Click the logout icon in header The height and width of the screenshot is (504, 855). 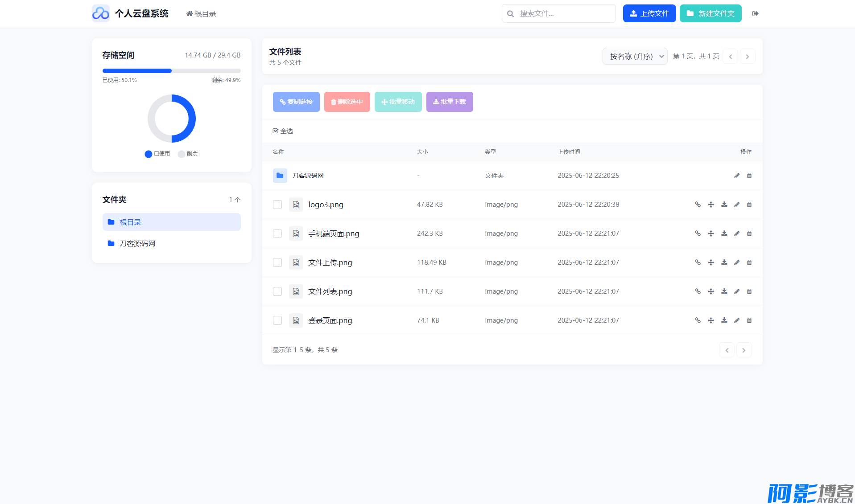[755, 13]
